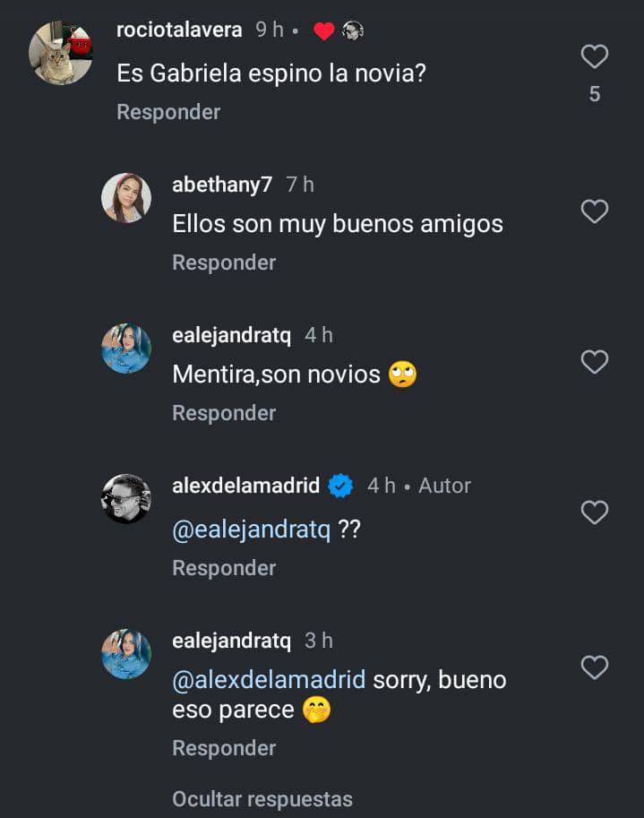Image resolution: width=644 pixels, height=818 pixels.
Task: Like abethany7's reply with the heart icon
Action: pos(595,211)
